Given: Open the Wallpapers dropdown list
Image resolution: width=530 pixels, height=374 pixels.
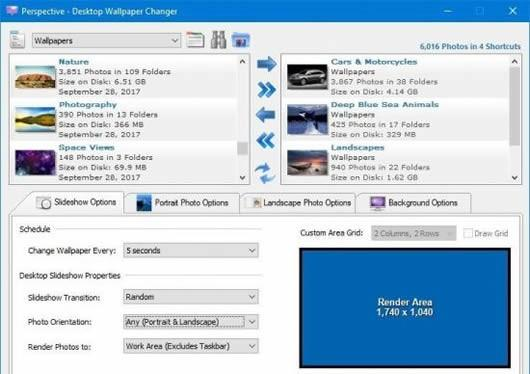Looking at the screenshot, I should tap(106, 41).
